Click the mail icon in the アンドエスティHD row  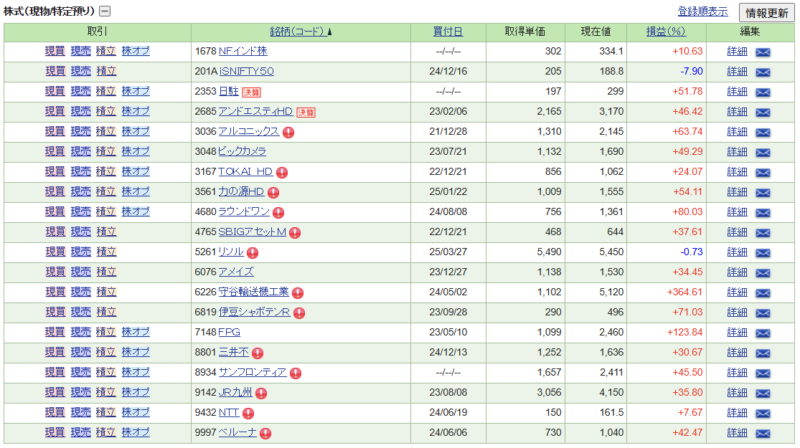763,112
